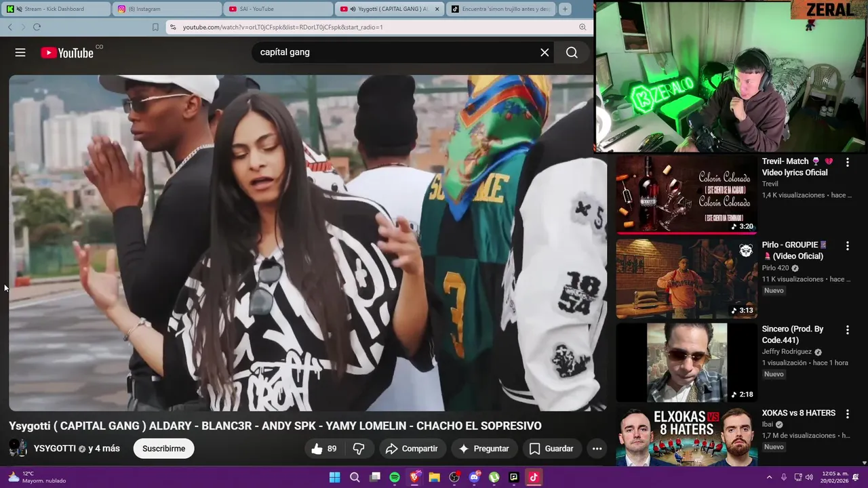Mute the Ysygotti tab via speaker icon
The image size is (868, 488).
coord(353,9)
